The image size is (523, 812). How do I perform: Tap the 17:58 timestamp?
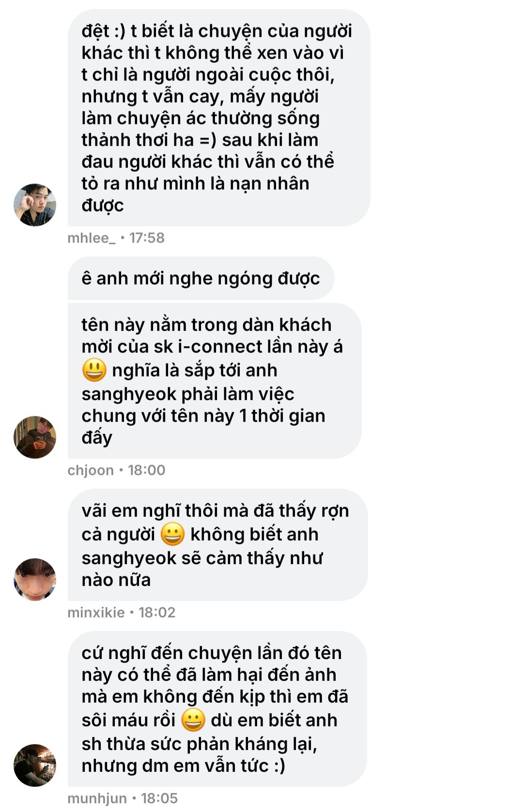tap(147, 238)
